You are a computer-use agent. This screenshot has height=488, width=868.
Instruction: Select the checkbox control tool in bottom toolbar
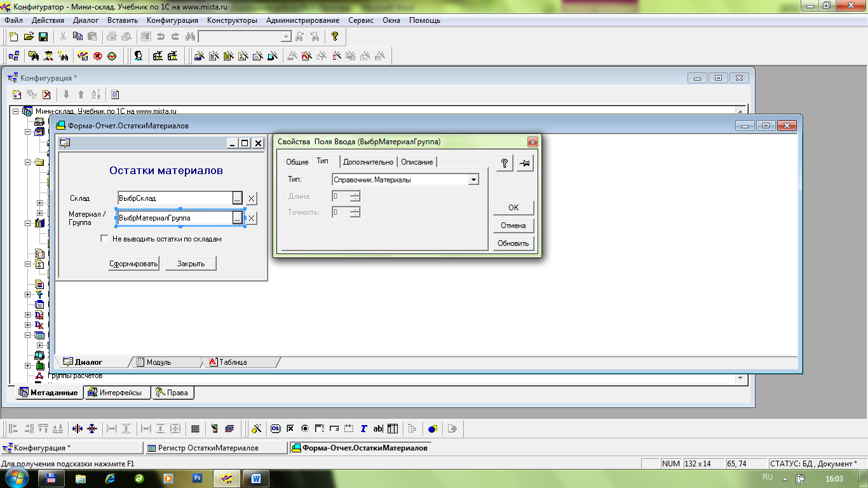pos(290,429)
